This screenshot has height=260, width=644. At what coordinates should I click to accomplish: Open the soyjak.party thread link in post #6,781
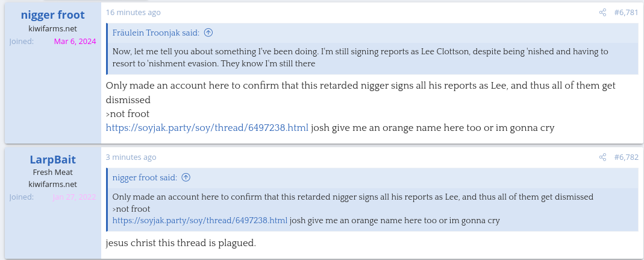click(x=207, y=128)
